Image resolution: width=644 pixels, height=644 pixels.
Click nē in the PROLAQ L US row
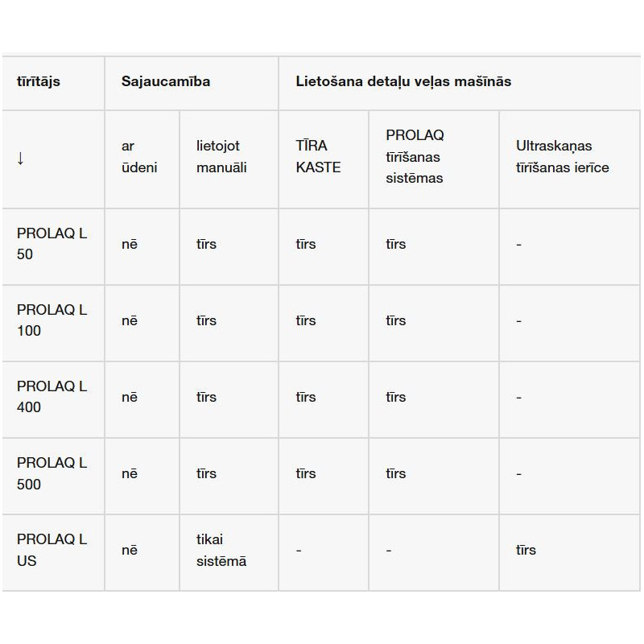tap(130, 550)
